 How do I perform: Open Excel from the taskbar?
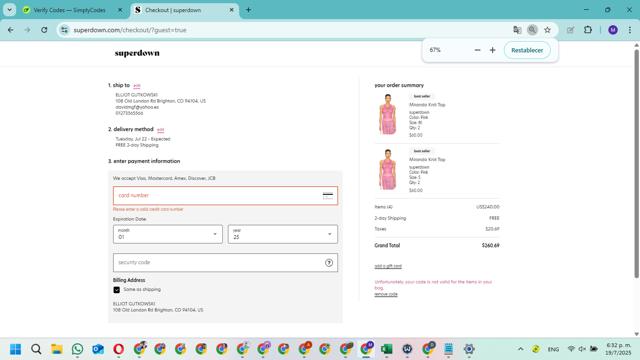point(387,349)
